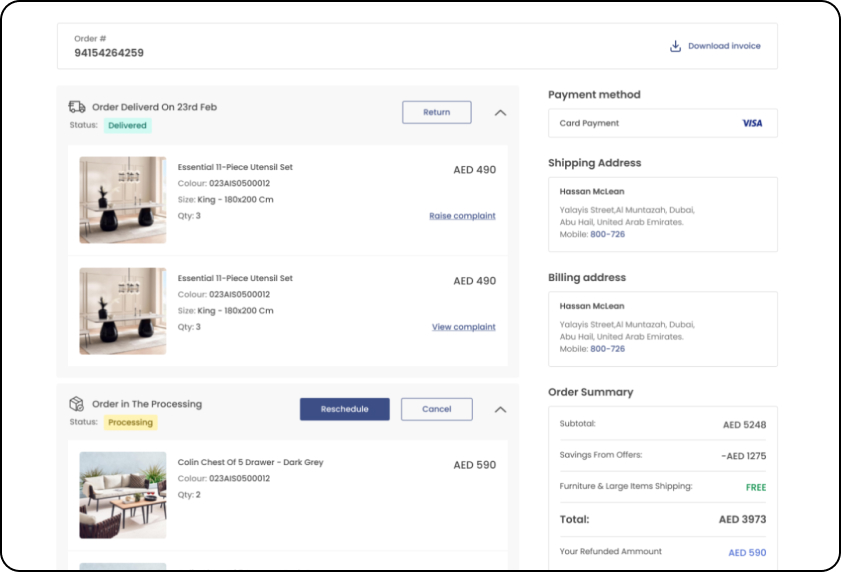Click the savings value -AED 1275
841x572 pixels.
[743, 456]
